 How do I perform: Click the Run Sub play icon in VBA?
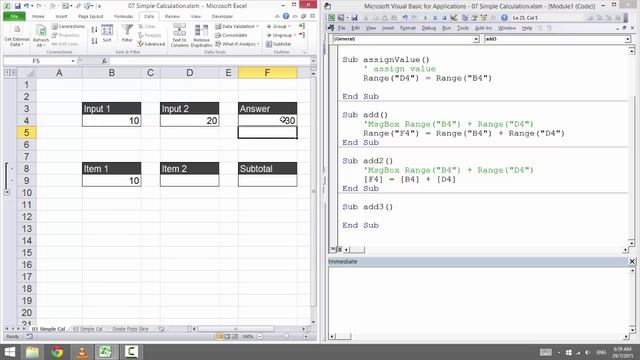[425, 18]
